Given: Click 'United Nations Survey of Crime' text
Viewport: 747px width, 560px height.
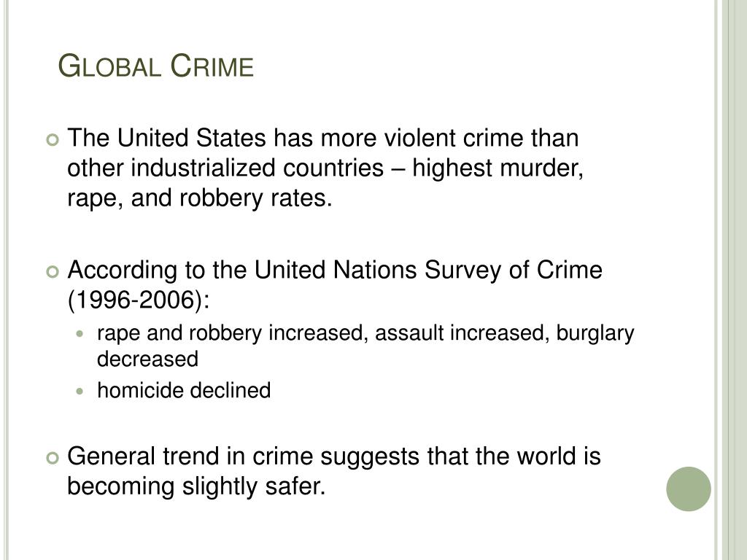Looking at the screenshot, I should 427,270.
